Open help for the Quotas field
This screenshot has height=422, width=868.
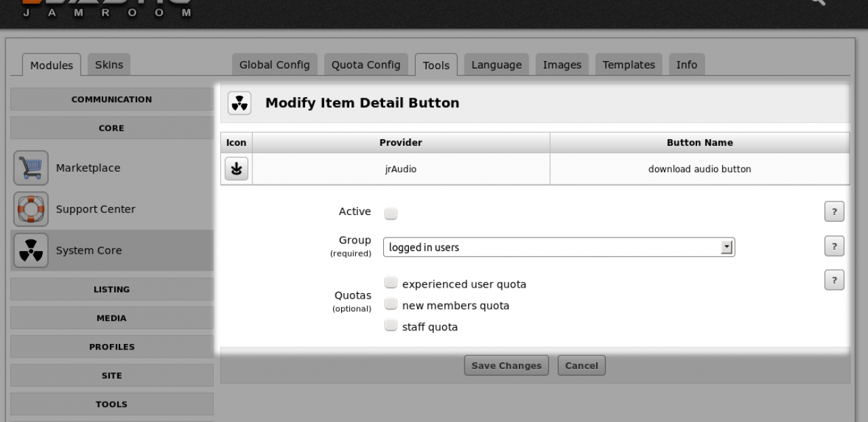(834, 280)
